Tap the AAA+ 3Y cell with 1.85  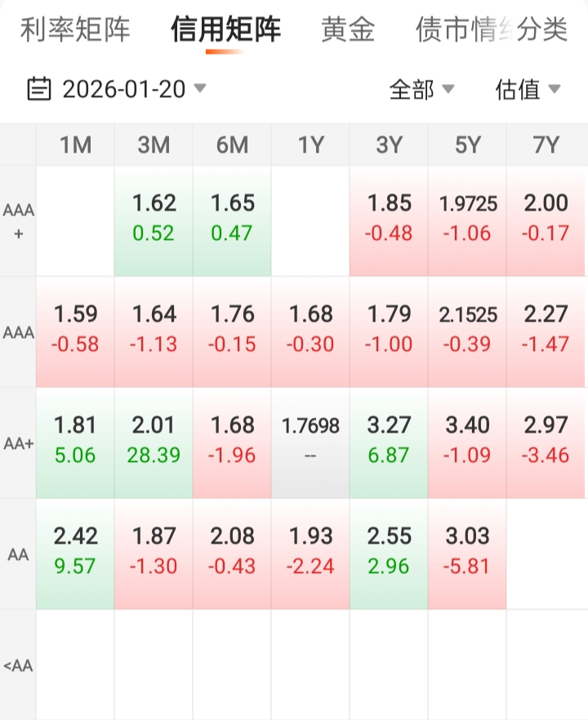389,220
